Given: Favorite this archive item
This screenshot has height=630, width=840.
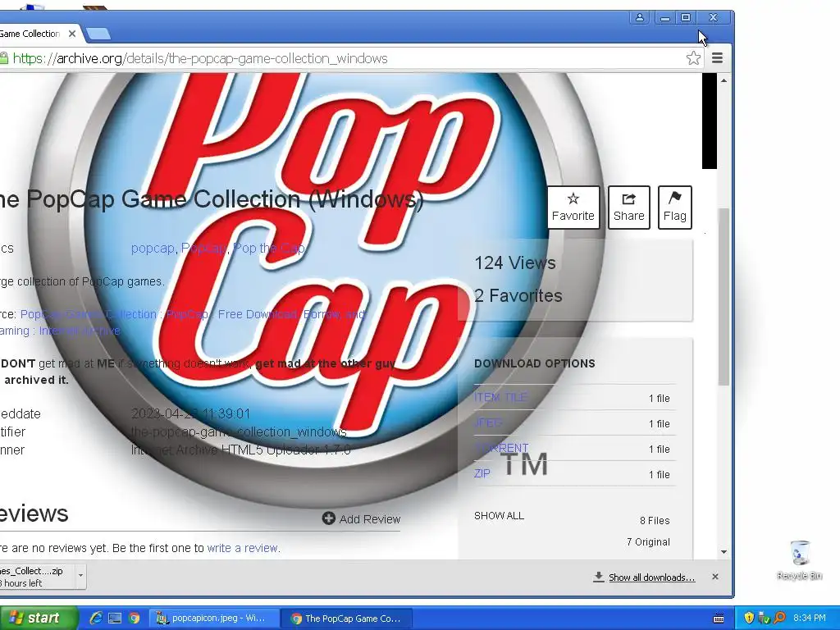Looking at the screenshot, I should pos(573,208).
